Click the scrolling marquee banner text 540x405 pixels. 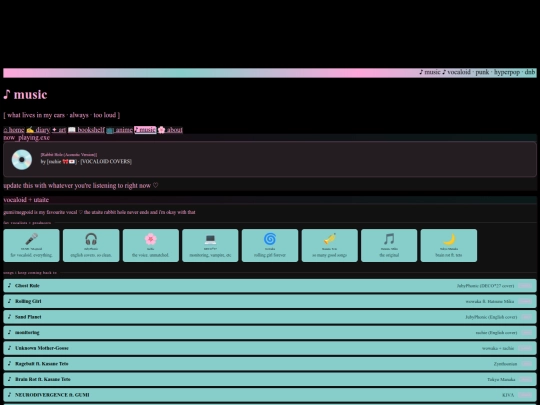477,72
